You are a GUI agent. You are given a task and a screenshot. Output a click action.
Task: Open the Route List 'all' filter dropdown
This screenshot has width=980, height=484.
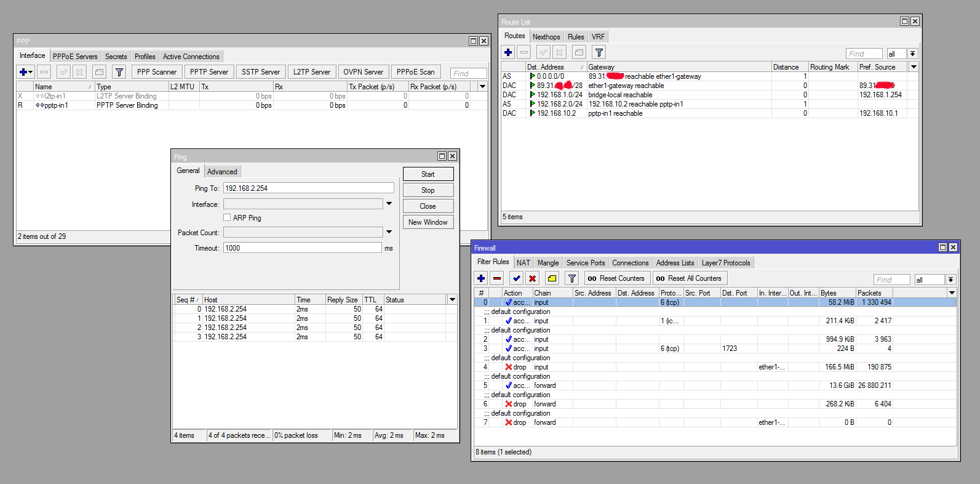coord(913,54)
